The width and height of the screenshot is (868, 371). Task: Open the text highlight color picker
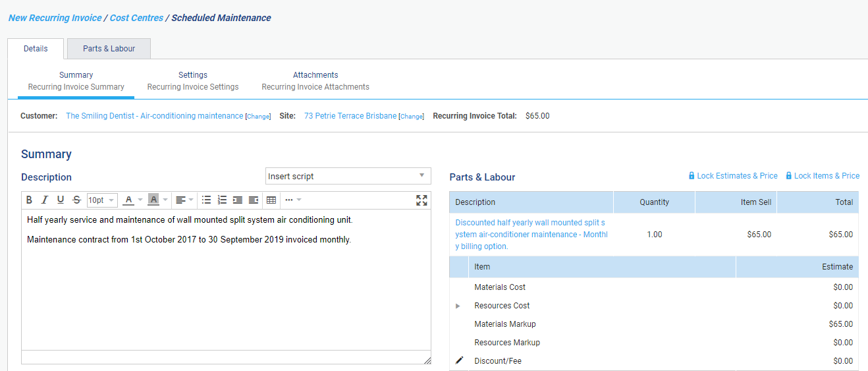click(153, 200)
